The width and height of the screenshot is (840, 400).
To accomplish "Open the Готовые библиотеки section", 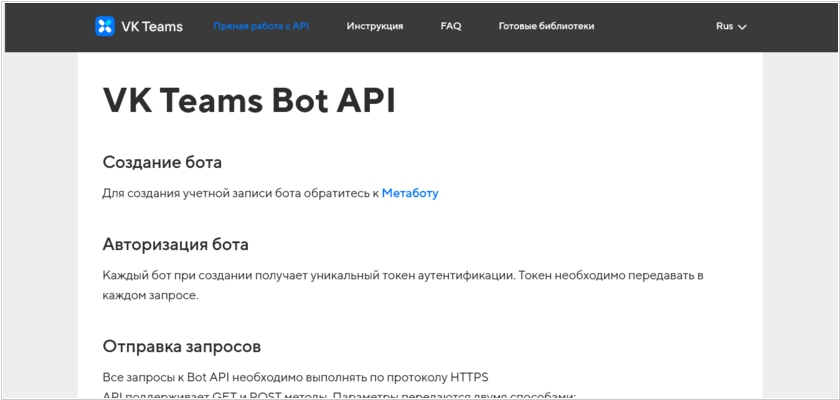I will click(546, 26).
